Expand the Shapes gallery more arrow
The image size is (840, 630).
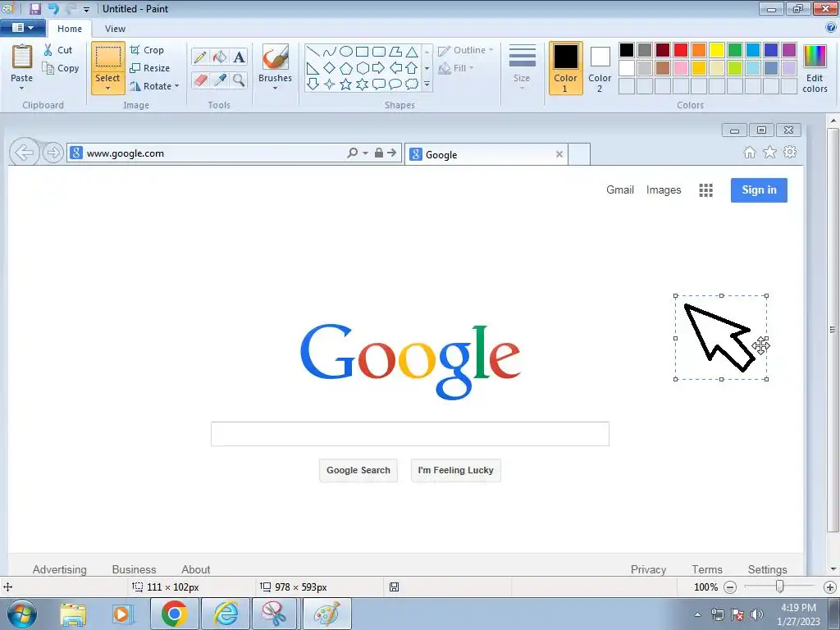click(427, 84)
